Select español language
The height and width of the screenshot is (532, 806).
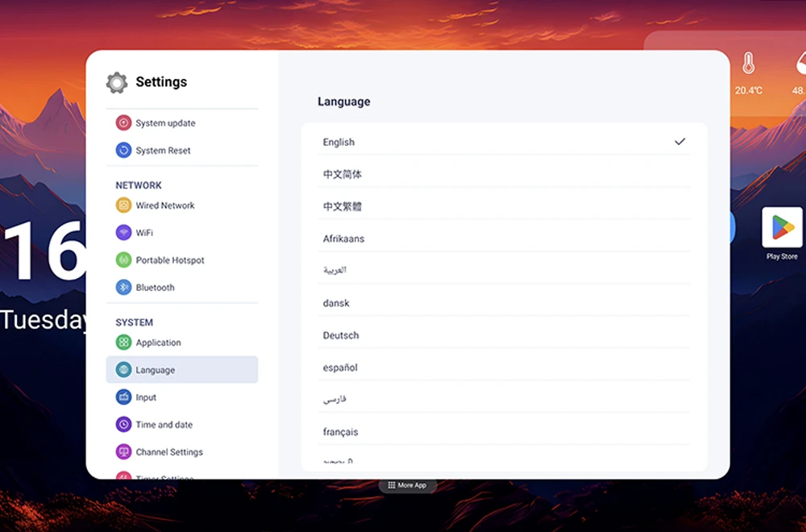(x=504, y=367)
